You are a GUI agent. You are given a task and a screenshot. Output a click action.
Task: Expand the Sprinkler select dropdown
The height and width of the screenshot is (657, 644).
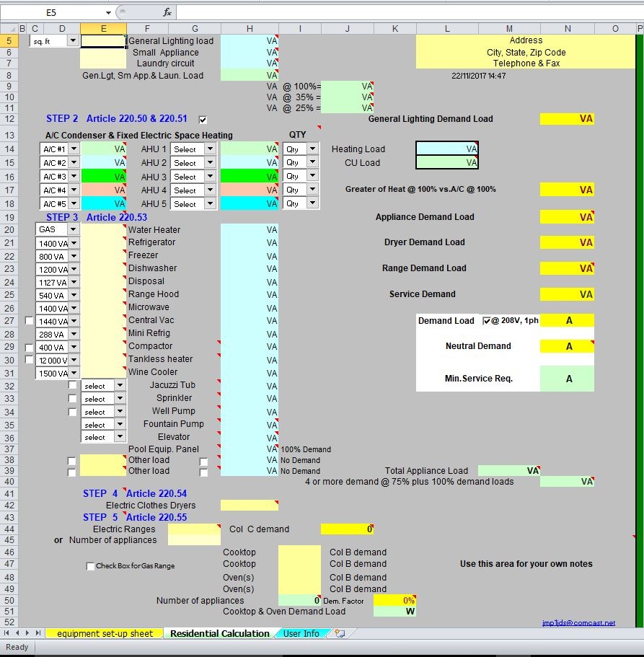[x=119, y=398]
